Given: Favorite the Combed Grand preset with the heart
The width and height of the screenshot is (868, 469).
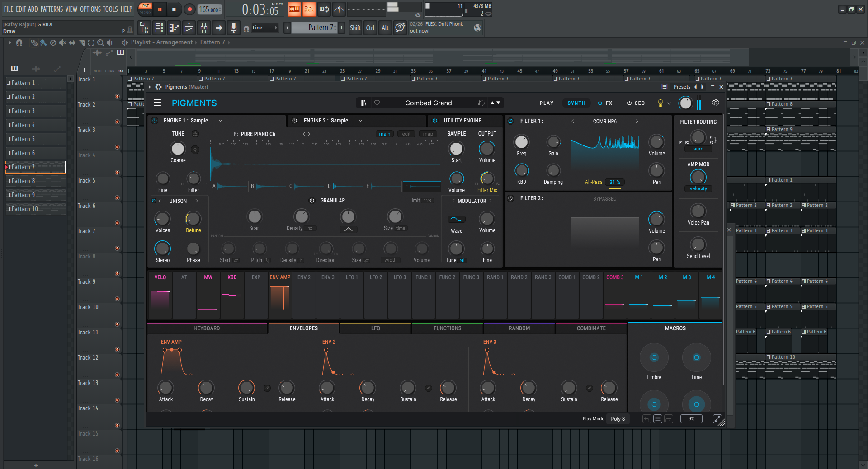Looking at the screenshot, I should point(377,103).
